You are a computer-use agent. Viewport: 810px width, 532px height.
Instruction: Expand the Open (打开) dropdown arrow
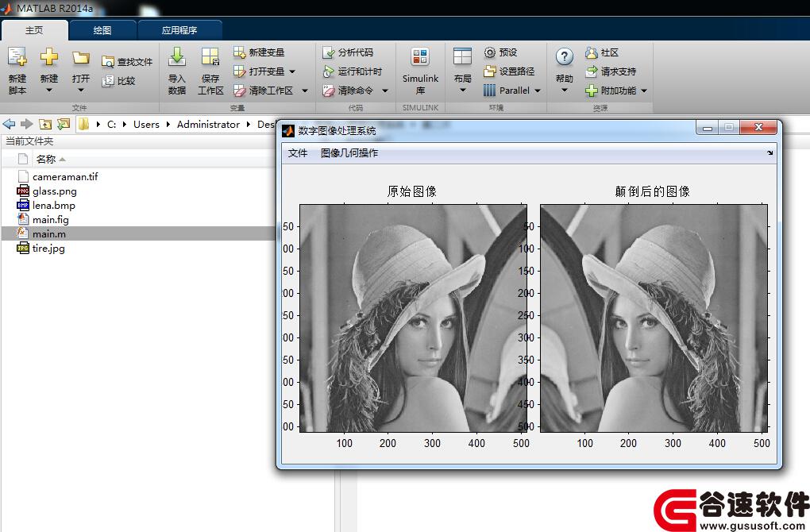click(80, 91)
